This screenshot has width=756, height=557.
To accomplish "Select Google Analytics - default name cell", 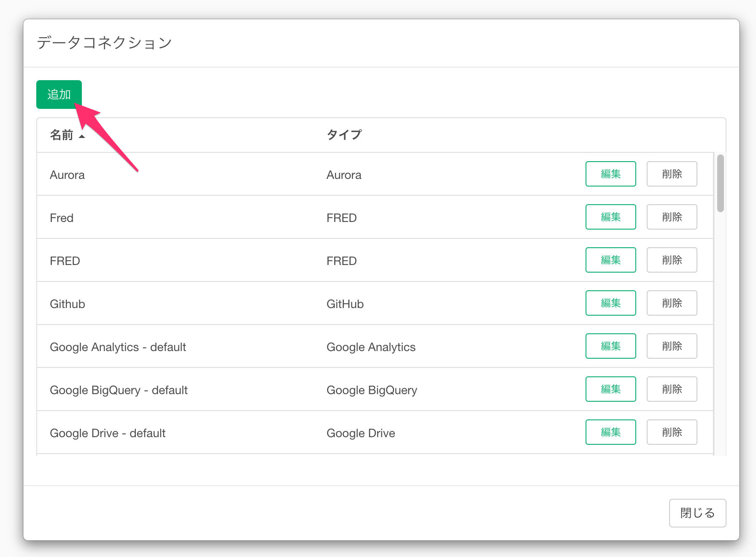I will point(118,347).
